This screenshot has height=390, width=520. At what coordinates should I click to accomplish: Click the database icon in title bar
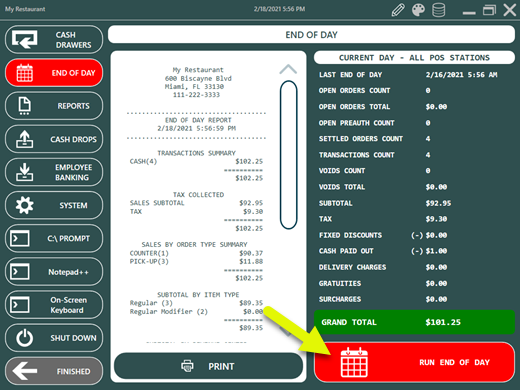pyautogui.click(x=438, y=10)
